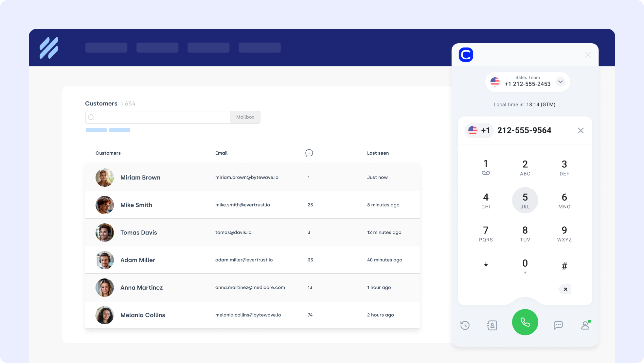Sort by conversations bubble column icon
The height and width of the screenshot is (363, 644).
click(x=309, y=153)
